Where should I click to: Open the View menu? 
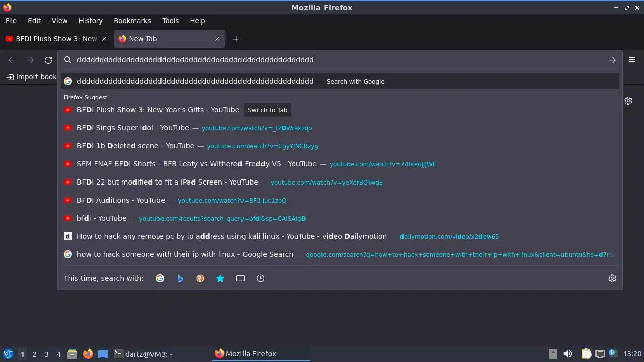tap(59, 21)
